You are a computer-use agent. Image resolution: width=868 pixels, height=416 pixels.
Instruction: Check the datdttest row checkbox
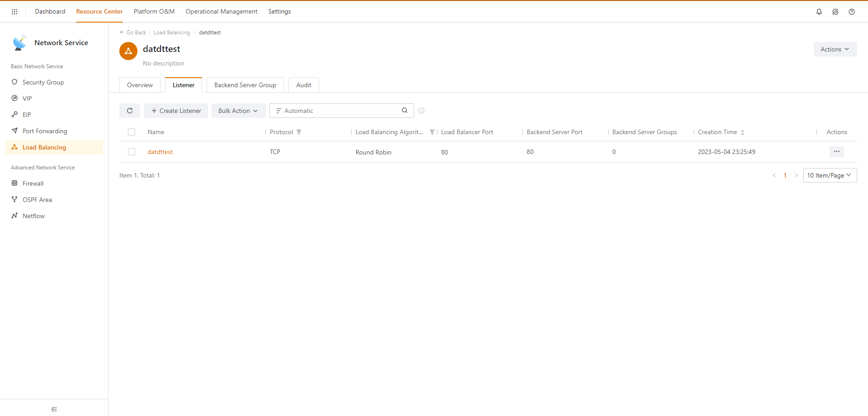pos(132,152)
